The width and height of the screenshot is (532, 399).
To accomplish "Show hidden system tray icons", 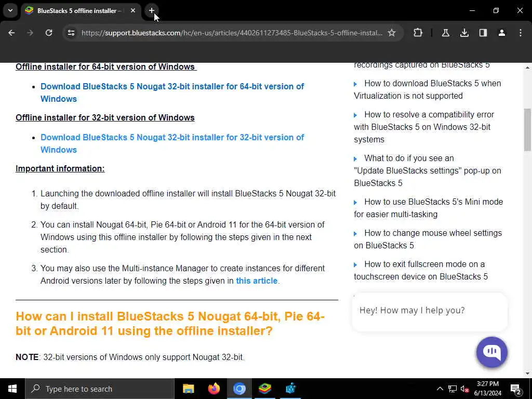I will 440,389.
